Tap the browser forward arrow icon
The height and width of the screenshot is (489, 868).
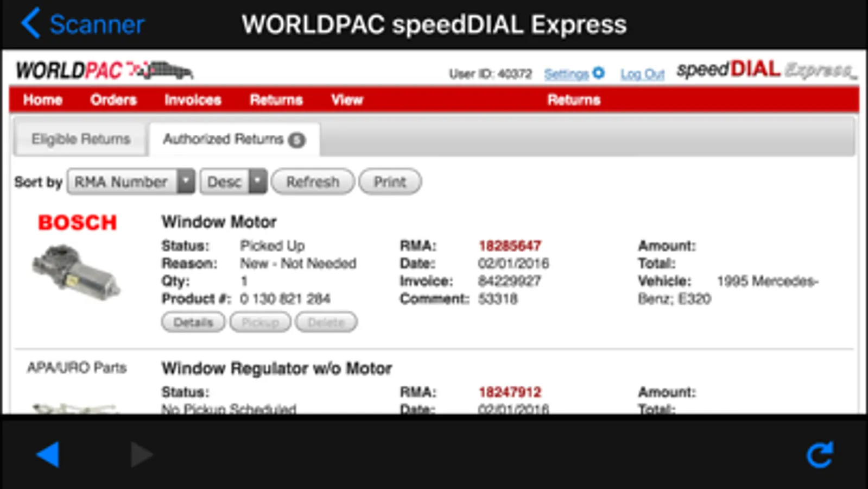[x=142, y=454]
